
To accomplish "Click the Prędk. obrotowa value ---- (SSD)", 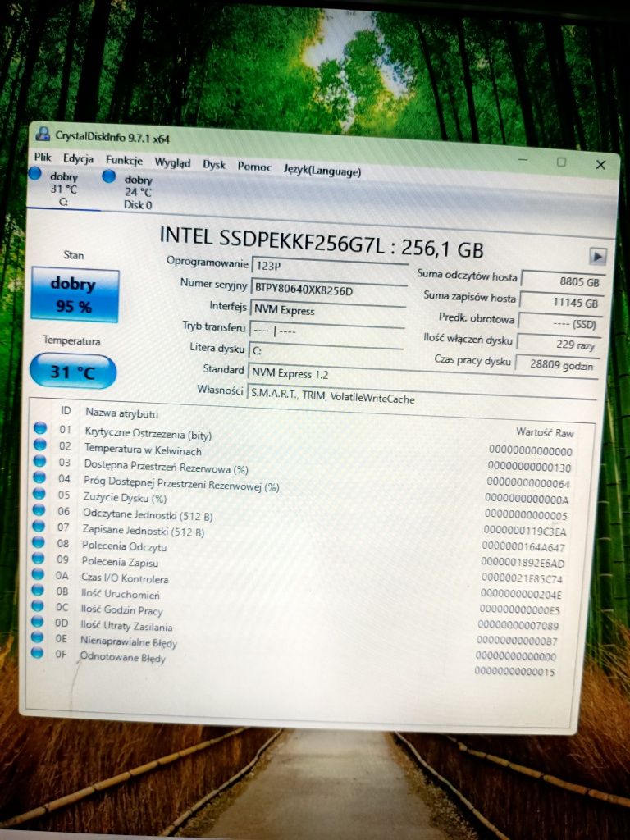I will click(559, 323).
